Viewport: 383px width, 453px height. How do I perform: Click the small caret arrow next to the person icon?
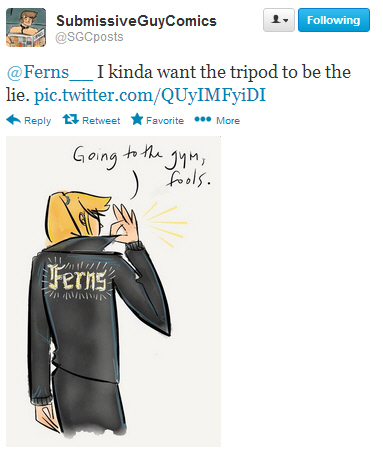(x=286, y=21)
